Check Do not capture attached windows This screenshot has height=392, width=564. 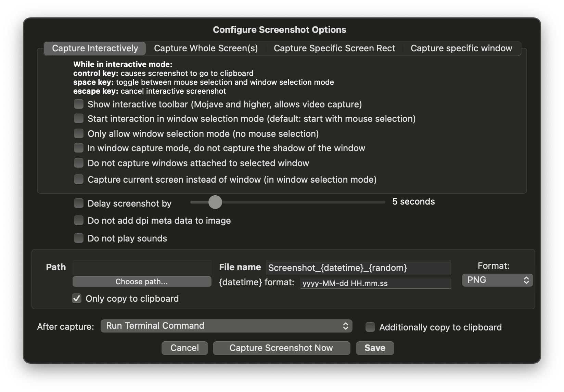[x=79, y=163]
